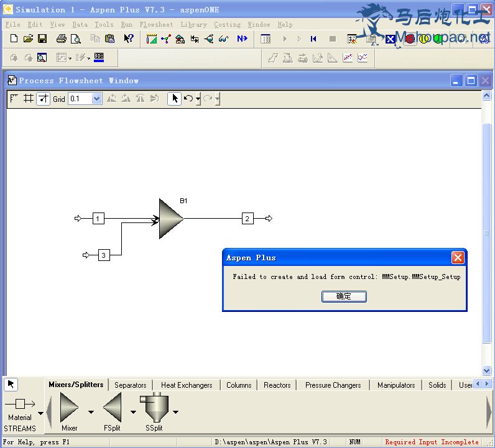Open the View menu
Image resolution: width=495 pixels, height=448 pixels.
[x=57, y=24]
